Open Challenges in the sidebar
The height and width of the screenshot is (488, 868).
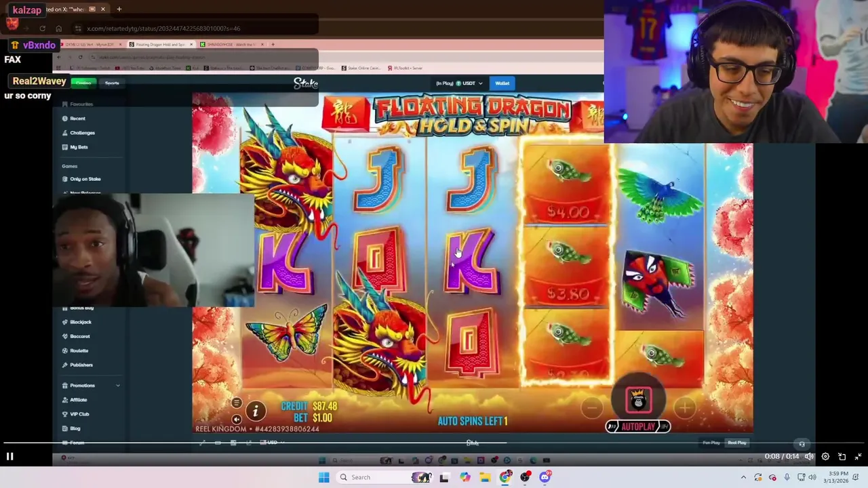(x=82, y=133)
